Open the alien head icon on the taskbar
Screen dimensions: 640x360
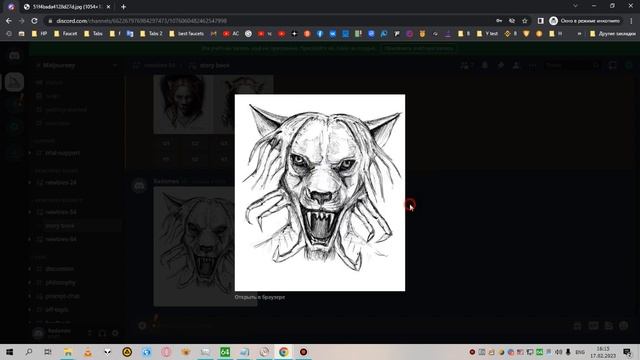[107, 352]
